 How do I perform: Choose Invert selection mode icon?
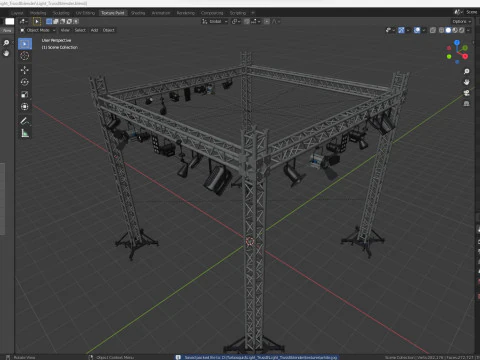click(69, 21)
